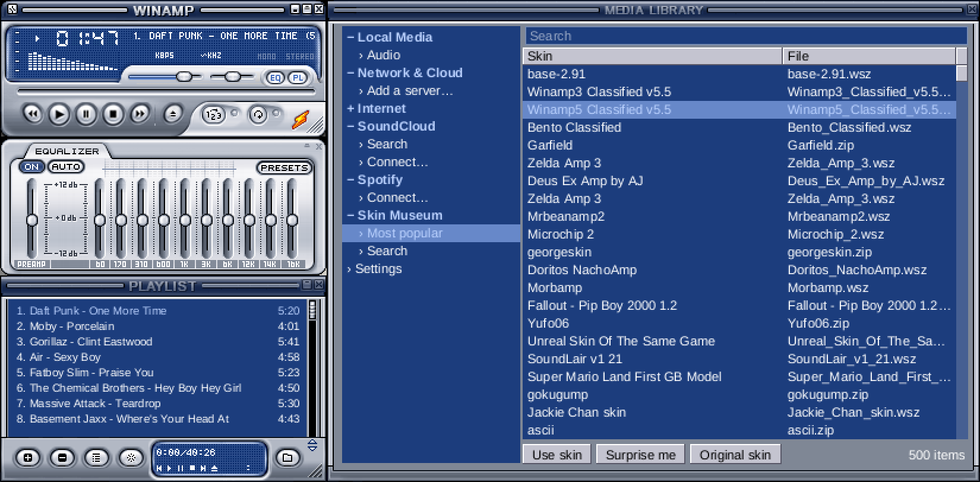Click the folder icon to manage playlist files
The width and height of the screenshot is (980, 482).
point(287,457)
